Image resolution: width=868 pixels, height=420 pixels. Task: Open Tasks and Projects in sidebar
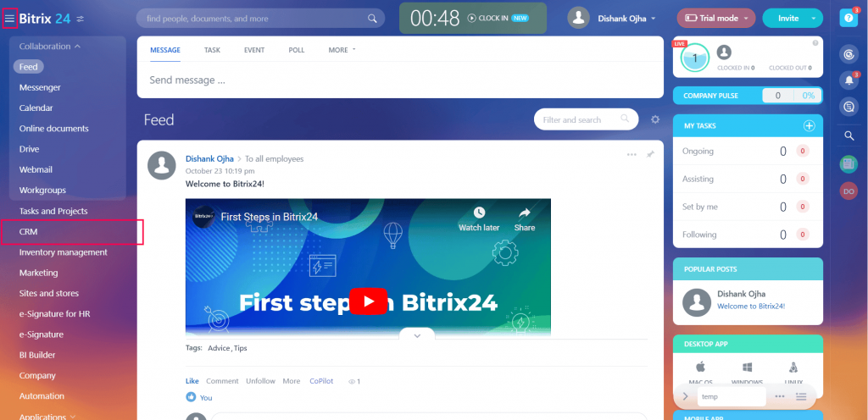pos(53,211)
